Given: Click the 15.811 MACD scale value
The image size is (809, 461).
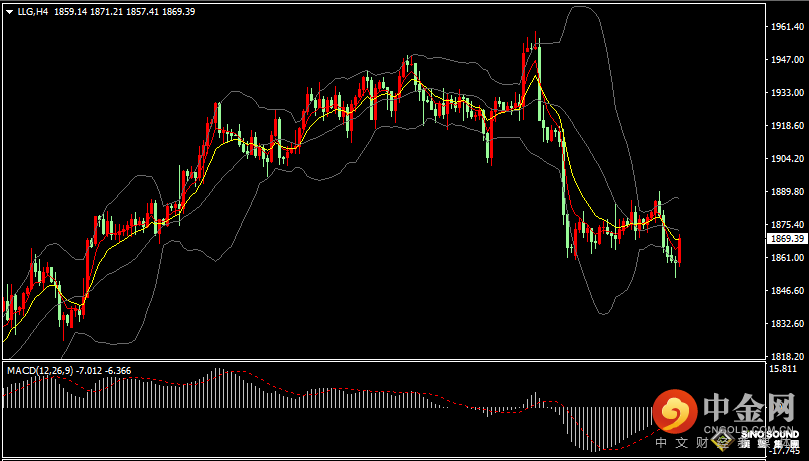Looking at the screenshot, I should pyautogui.click(x=784, y=369).
